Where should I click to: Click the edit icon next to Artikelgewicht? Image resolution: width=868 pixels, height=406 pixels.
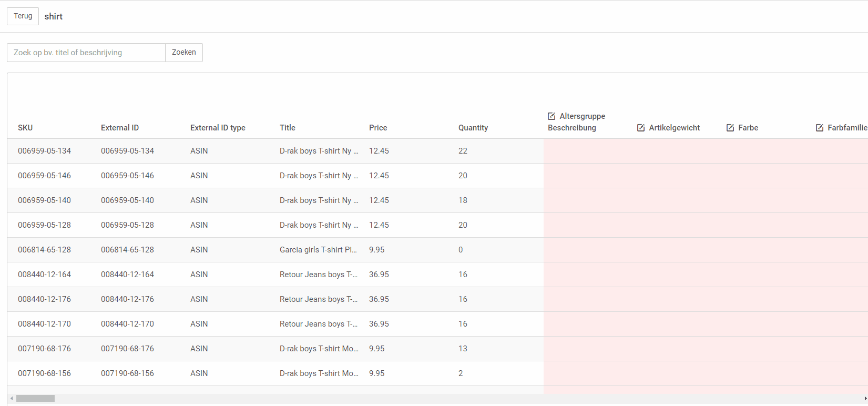(641, 128)
